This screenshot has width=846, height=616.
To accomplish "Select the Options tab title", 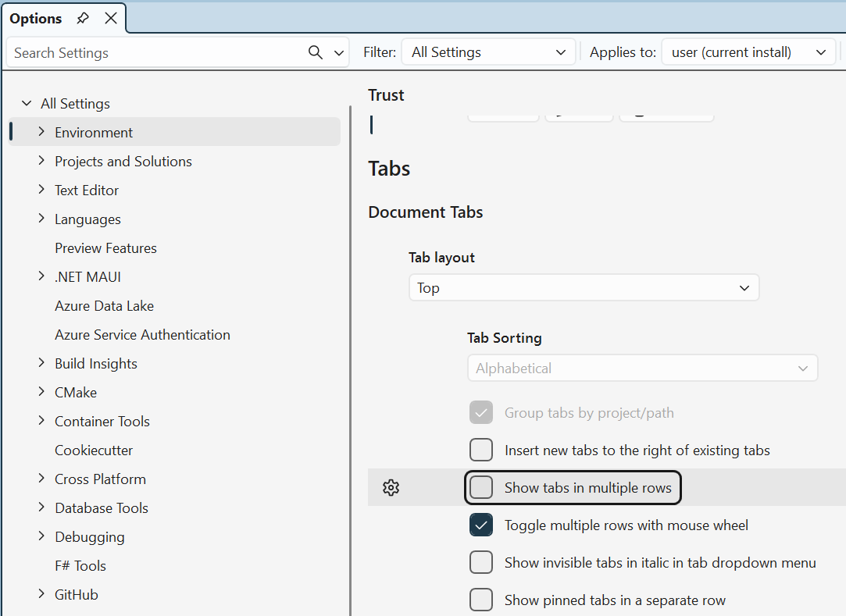I will (x=36, y=18).
